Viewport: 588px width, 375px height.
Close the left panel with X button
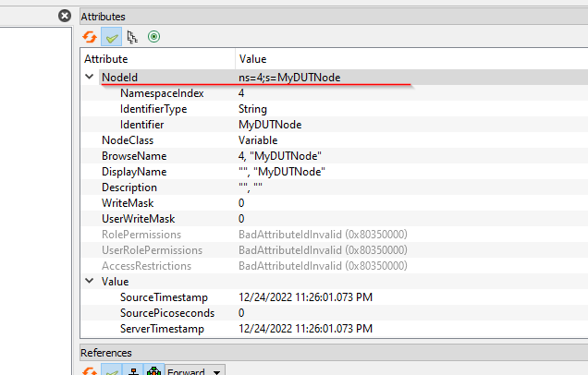(x=65, y=16)
